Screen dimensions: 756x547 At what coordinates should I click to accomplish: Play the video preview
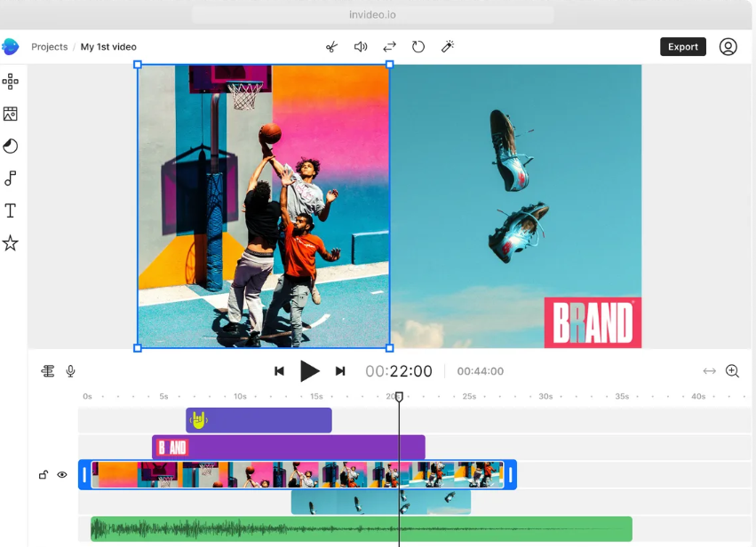pos(309,371)
